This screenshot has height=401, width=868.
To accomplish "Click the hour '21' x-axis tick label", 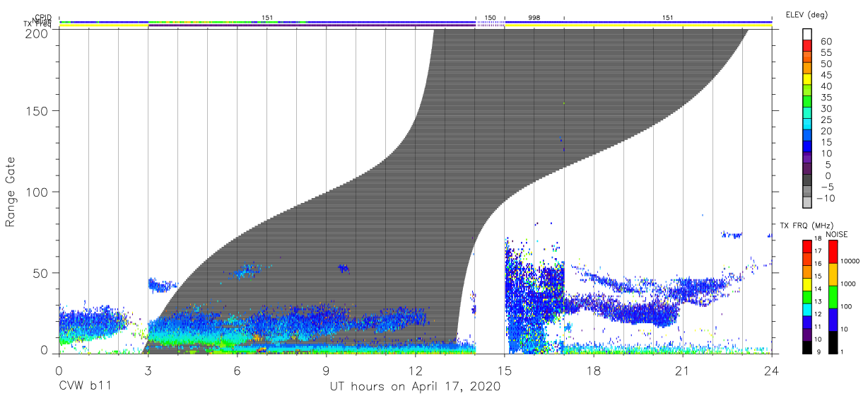I will point(683,371).
